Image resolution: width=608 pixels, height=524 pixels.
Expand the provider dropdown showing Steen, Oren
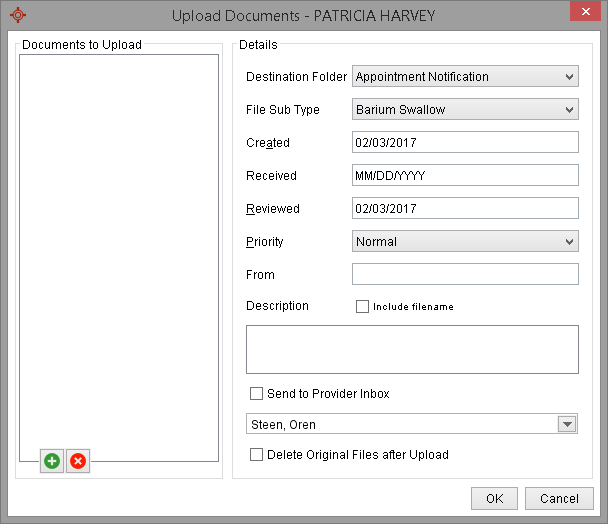point(567,425)
